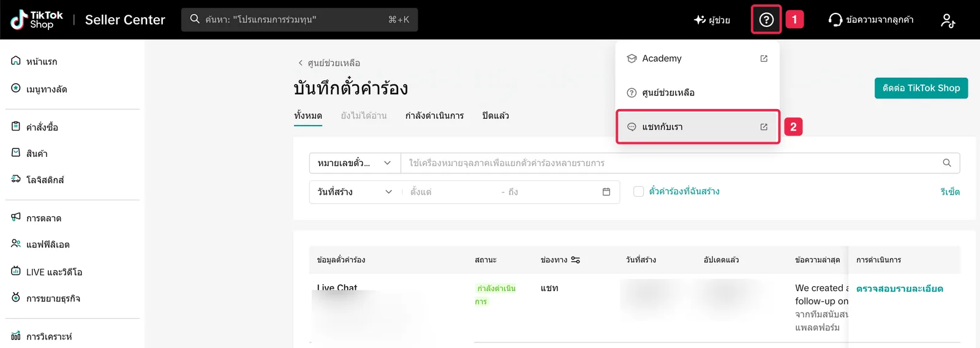Open ข้อความจากลูกค้า headset icon
The width and height of the screenshot is (980, 348).
coord(835,20)
